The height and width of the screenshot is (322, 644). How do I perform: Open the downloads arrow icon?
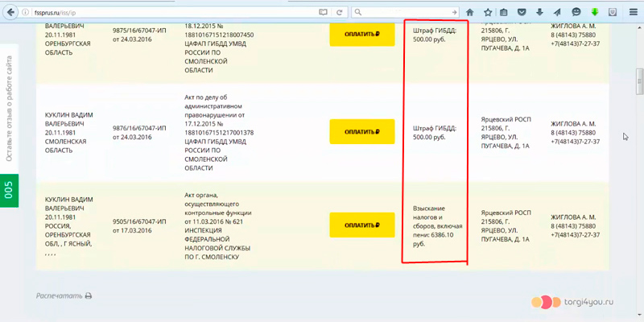539,12
